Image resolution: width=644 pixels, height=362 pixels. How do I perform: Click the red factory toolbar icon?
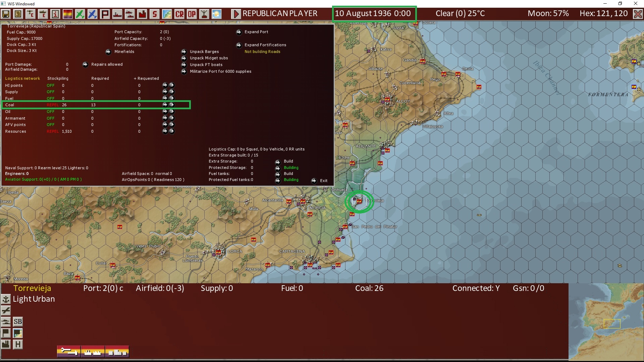(x=142, y=14)
